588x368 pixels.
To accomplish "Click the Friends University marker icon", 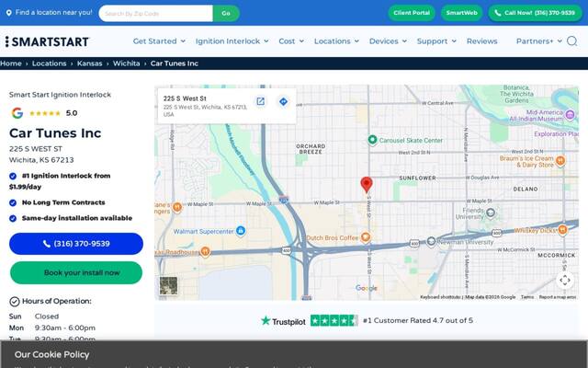I will pyautogui.click(x=491, y=213).
